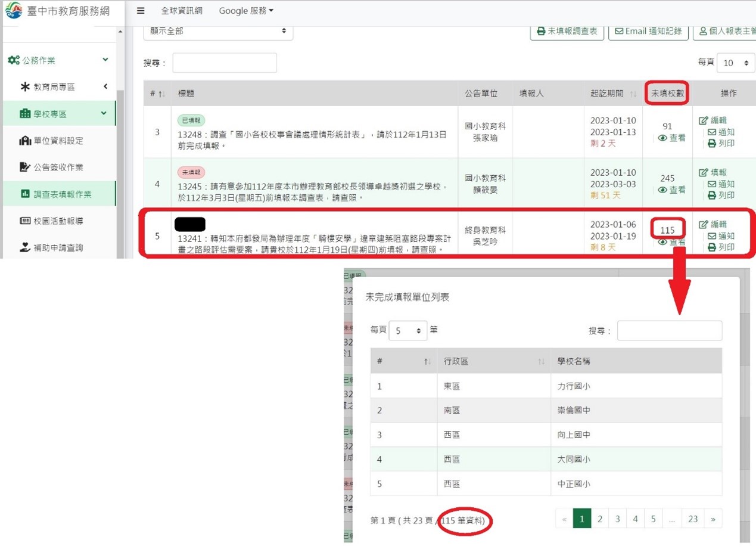Open the 全球資訊網 menu item
756x549 pixels.
coord(182,11)
